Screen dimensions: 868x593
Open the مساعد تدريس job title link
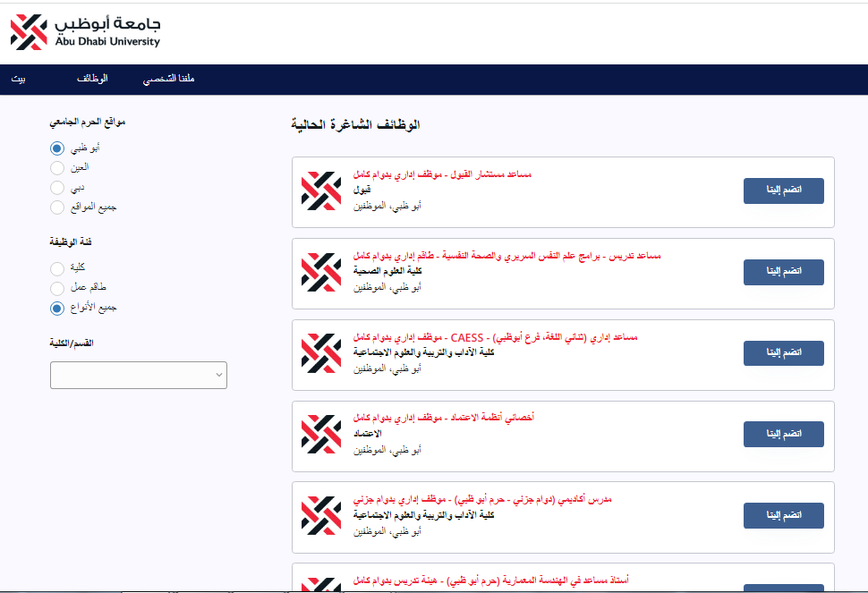click(x=506, y=256)
